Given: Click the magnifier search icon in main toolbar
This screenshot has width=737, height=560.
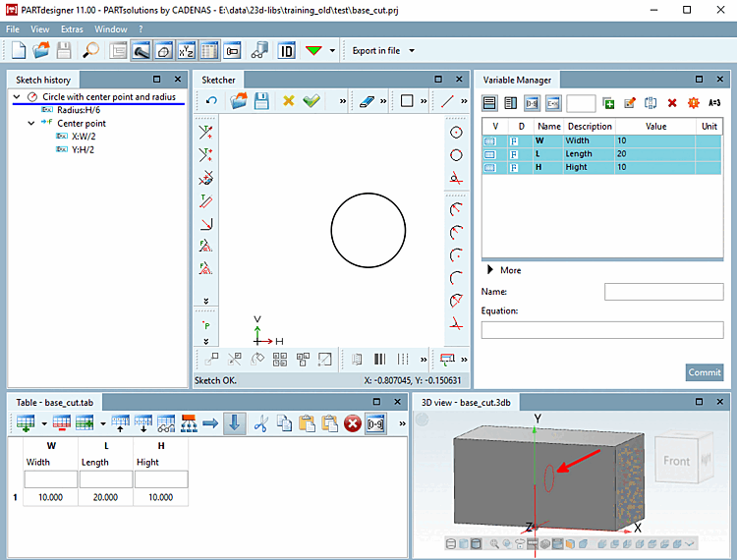Looking at the screenshot, I should [x=90, y=50].
